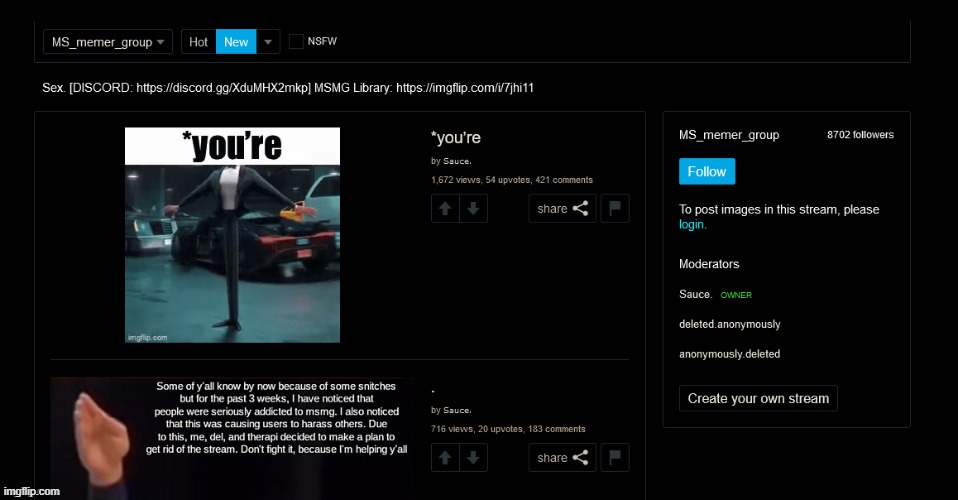Share the second post with 716 views
958x500 pixels.
[562, 458]
